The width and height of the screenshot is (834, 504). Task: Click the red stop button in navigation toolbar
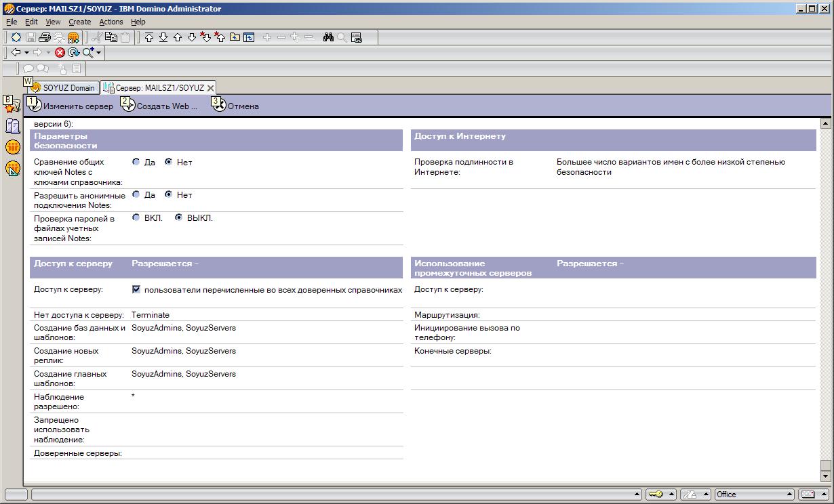click(x=60, y=53)
